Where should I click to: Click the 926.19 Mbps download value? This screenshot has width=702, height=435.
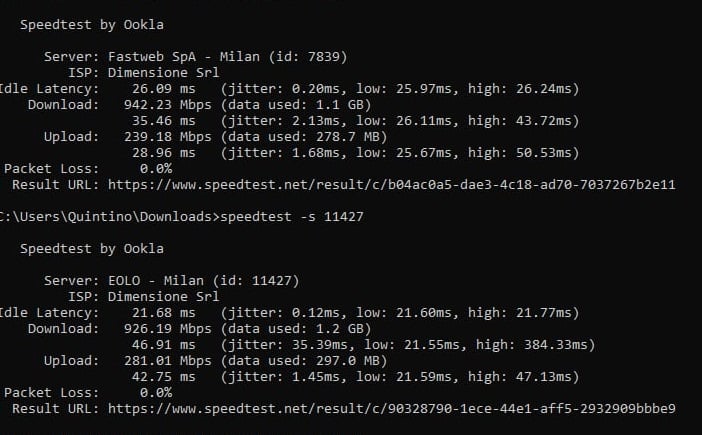coord(167,328)
